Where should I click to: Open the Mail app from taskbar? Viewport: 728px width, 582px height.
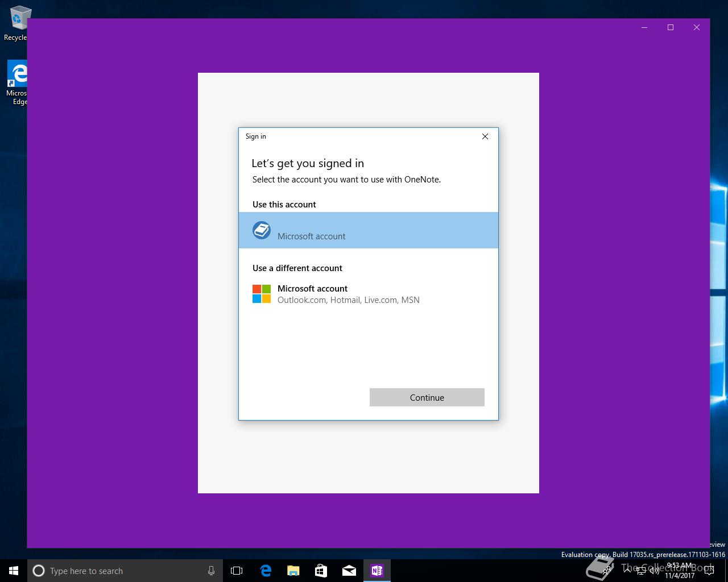349,571
